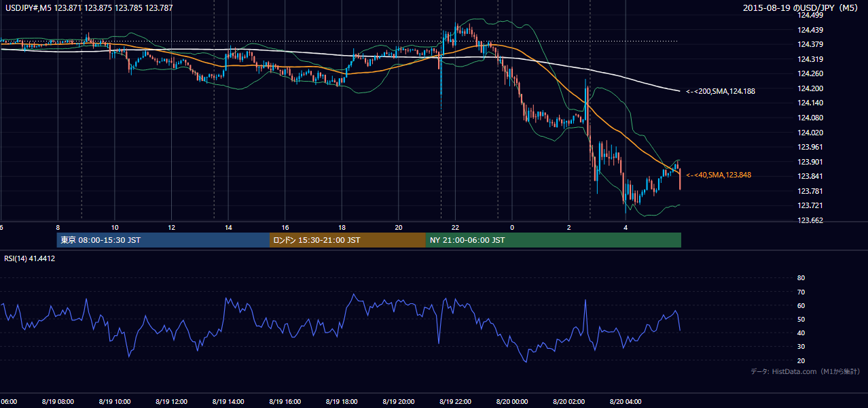Click the NY 21:00-06:00 JST session bar
Viewport: 868px width, 408px height.
coord(554,240)
